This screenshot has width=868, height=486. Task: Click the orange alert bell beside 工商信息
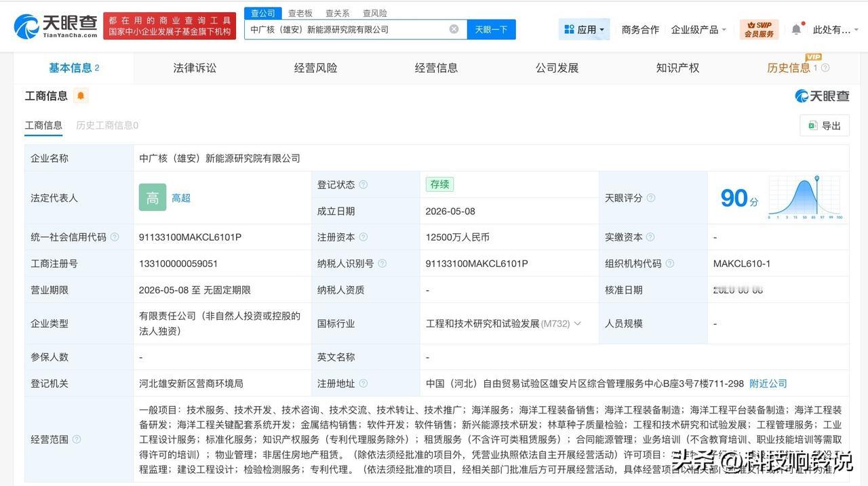(81, 96)
